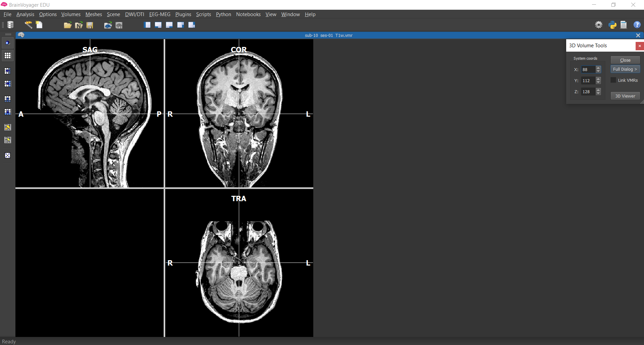
Task: Open a VMR document using the brain folder icon
Action: [108, 25]
